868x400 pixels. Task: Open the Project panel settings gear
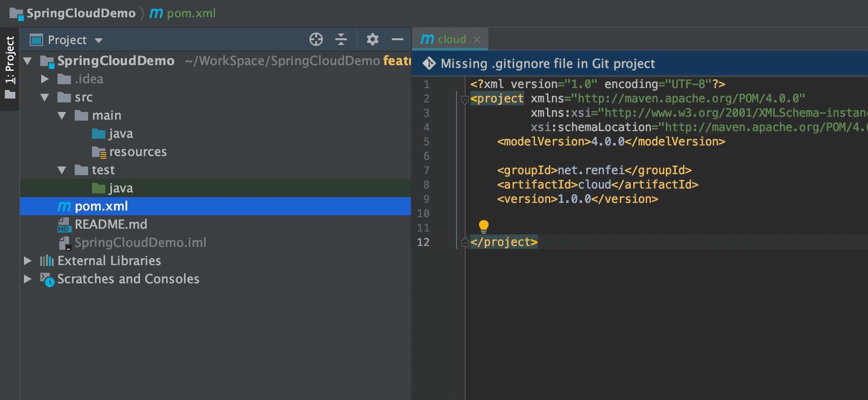tap(372, 39)
